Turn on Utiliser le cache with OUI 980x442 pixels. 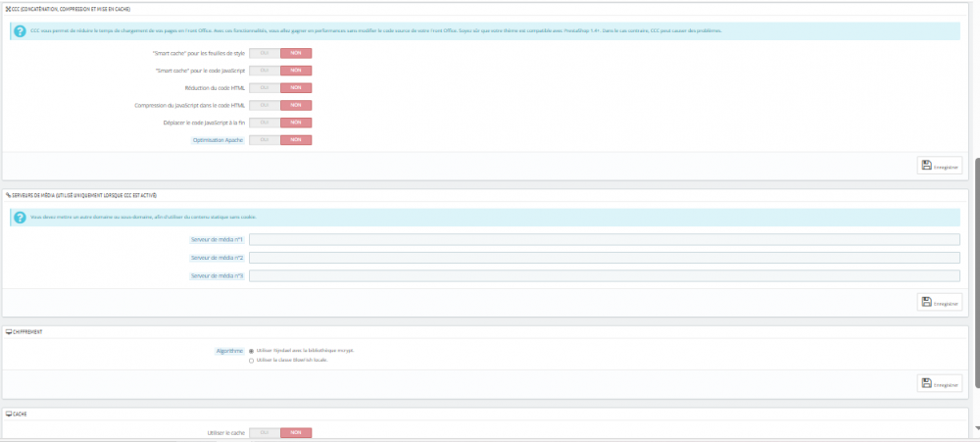coord(265,432)
